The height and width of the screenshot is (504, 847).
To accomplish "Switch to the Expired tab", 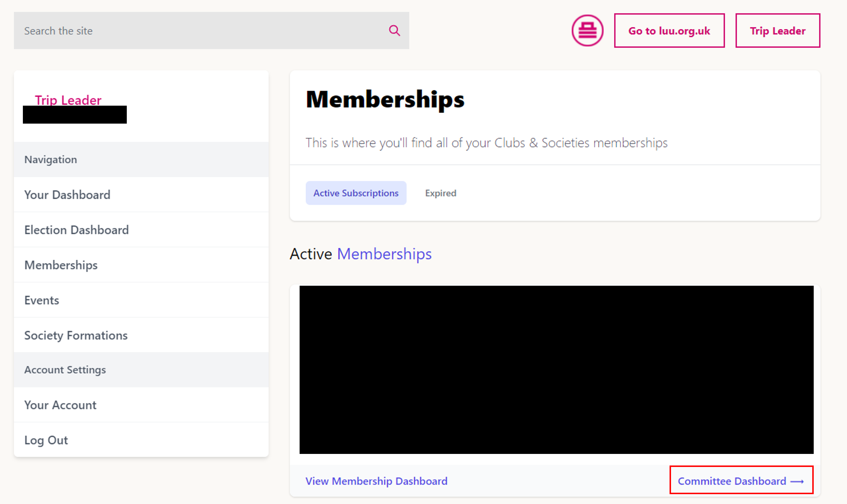I will pyautogui.click(x=441, y=193).
